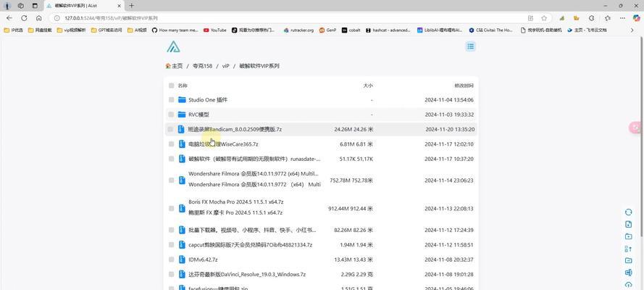Viewport: 644px width, 290px height.
Task: Tick the checkbox for IDMv6.42.7z
Action: coord(171,260)
